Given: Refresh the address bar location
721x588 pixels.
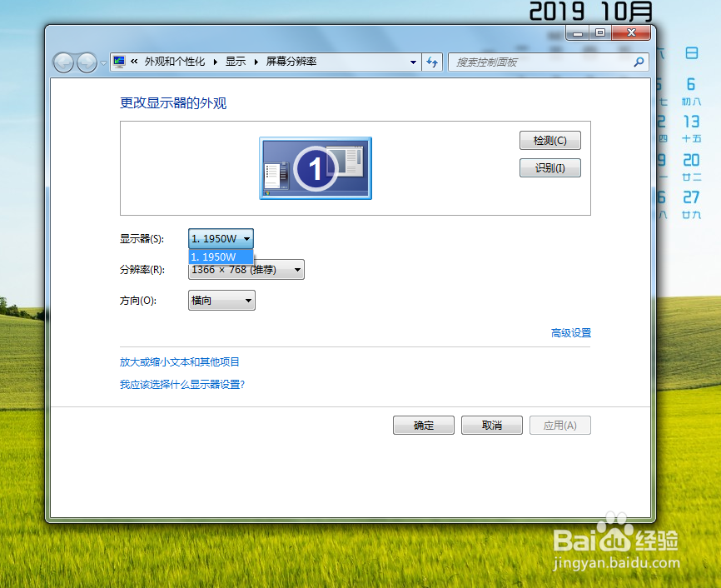Looking at the screenshot, I should pos(432,62).
